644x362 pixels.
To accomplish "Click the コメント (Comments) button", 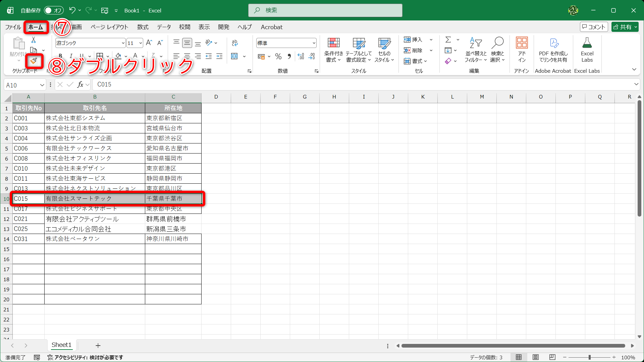I will [594, 27].
